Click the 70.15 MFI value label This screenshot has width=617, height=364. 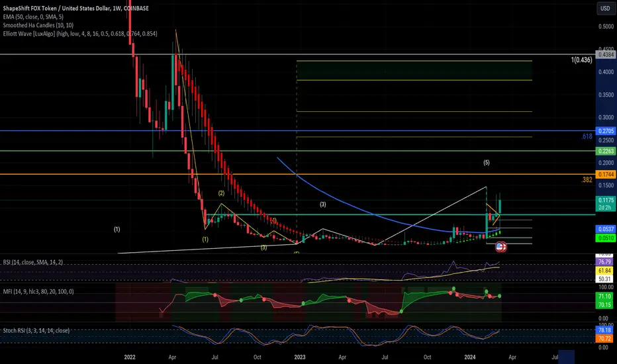[x=604, y=304]
